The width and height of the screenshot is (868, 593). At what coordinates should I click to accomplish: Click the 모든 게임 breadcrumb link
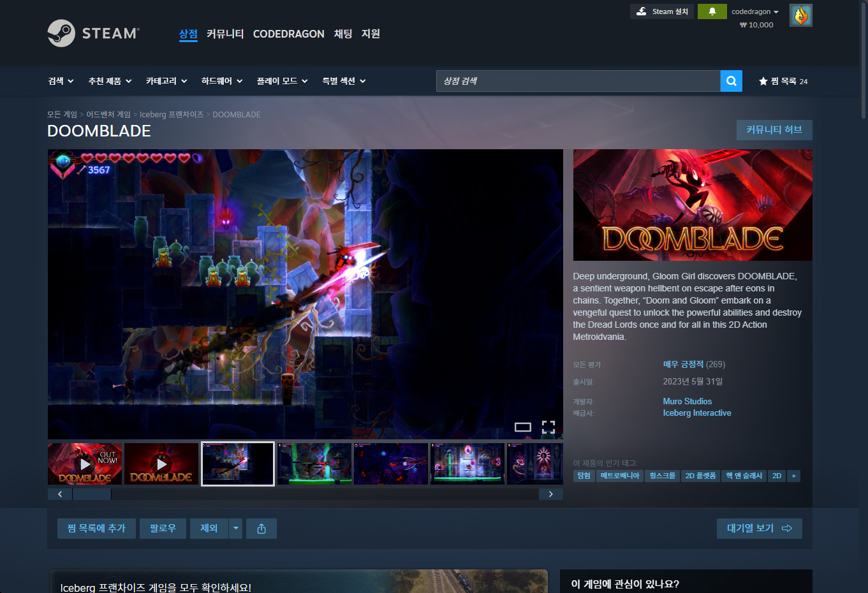click(62, 114)
